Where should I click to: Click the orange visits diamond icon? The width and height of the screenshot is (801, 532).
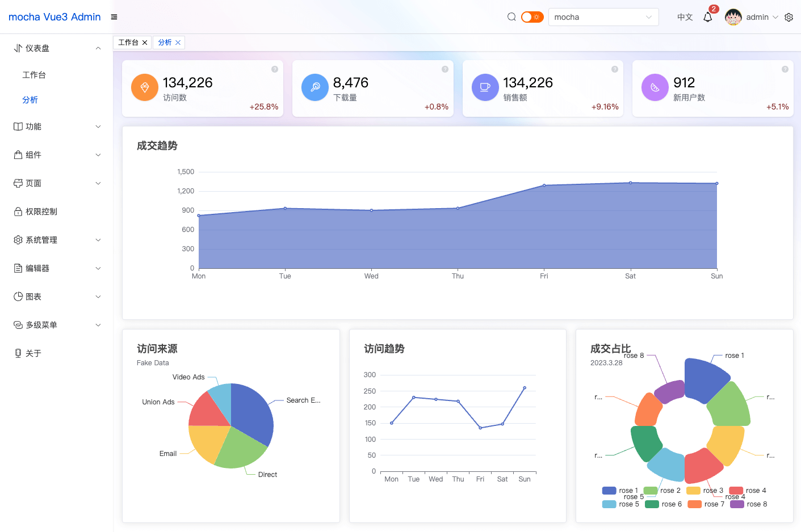(x=145, y=87)
